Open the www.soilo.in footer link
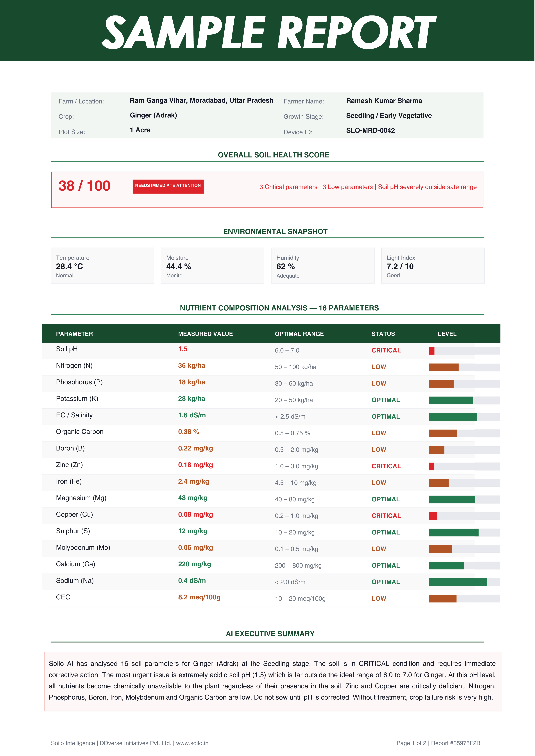 click(x=192, y=743)
